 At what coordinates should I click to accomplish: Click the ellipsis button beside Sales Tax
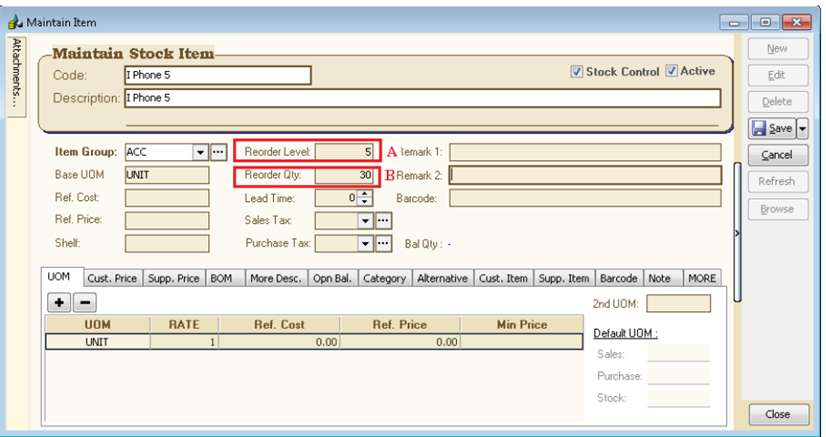[382, 221]
